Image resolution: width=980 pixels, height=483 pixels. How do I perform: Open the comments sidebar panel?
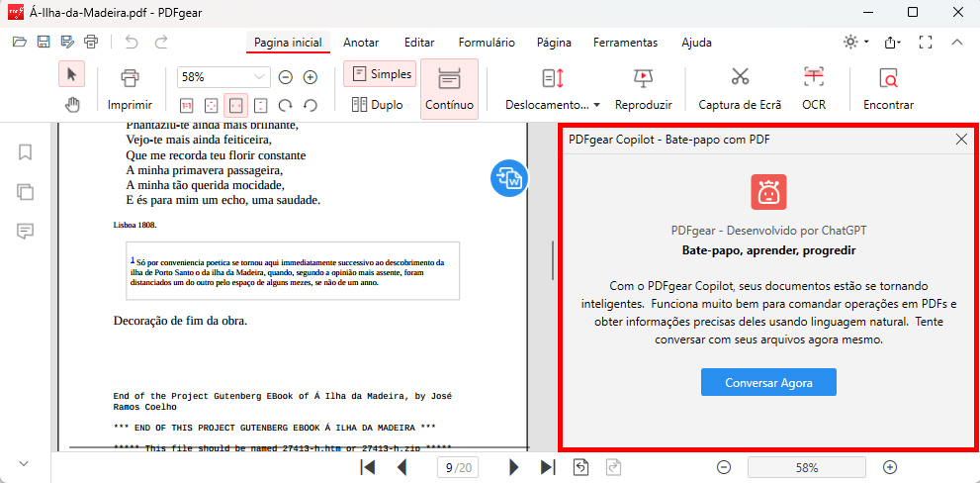point(25,232)
